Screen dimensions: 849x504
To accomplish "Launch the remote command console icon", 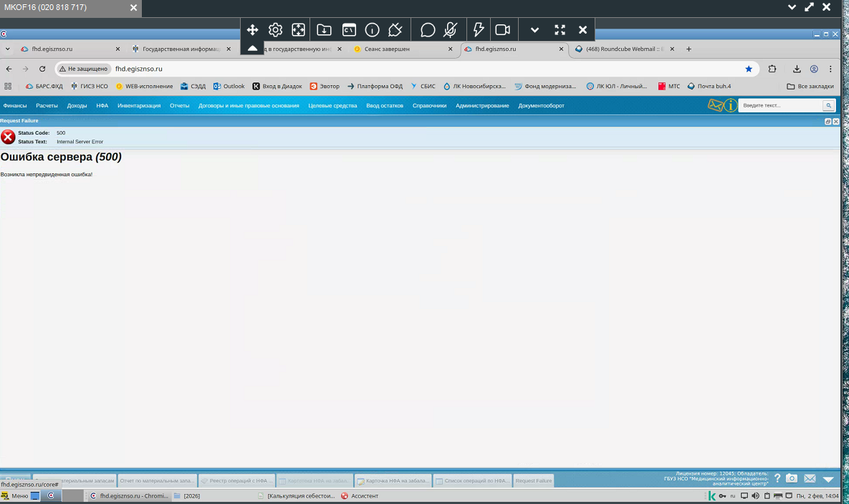I will point(349,30).
